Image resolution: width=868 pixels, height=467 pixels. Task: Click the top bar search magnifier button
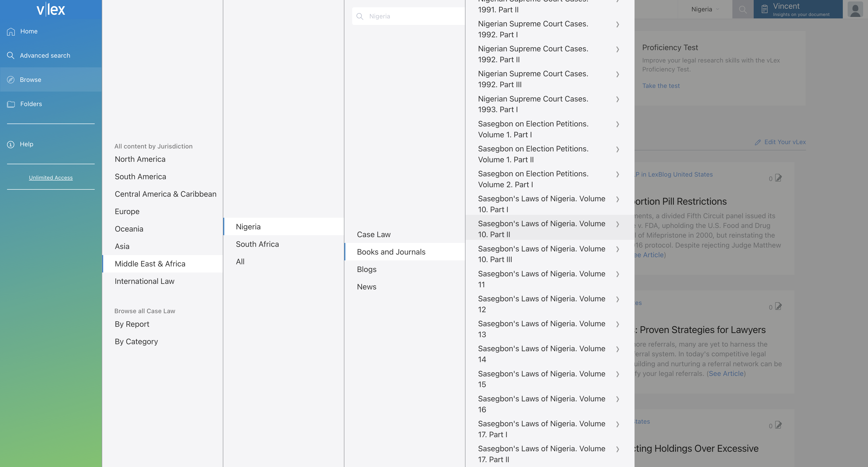[743, 9]
